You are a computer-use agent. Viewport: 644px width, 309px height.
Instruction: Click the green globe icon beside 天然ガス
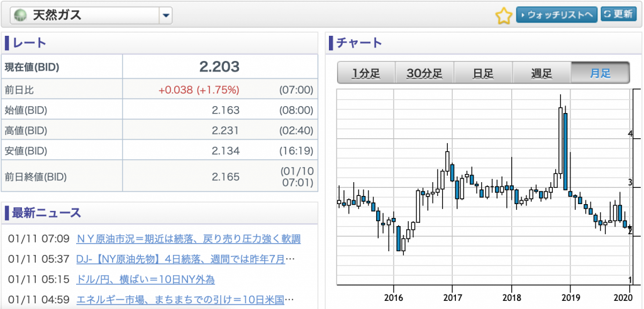tap(19, 15)
